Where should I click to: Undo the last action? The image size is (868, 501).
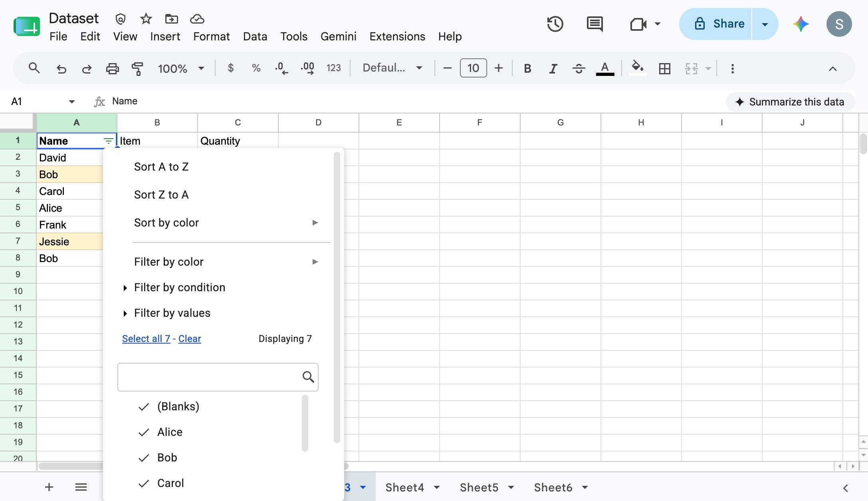tap(61, 69)
